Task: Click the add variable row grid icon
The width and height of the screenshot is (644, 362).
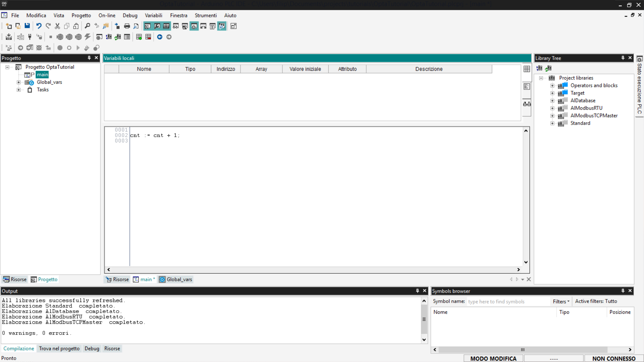Action: (x=139, y=37)
